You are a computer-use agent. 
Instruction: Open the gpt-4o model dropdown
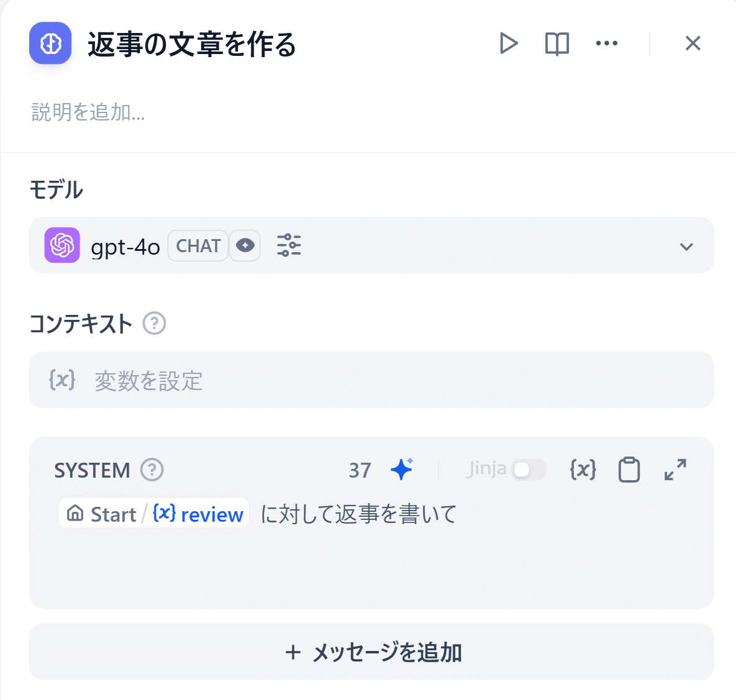click(x=686, y=246)
